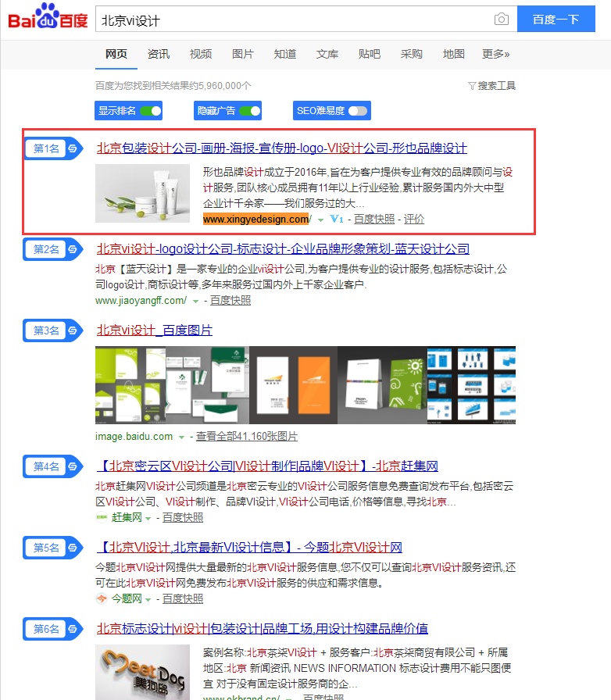Image resolution: width=611 pixels, height=700 pixels.
Task: Expand dropdown arrow next to 赶集网
Action: tap(148, 518)
